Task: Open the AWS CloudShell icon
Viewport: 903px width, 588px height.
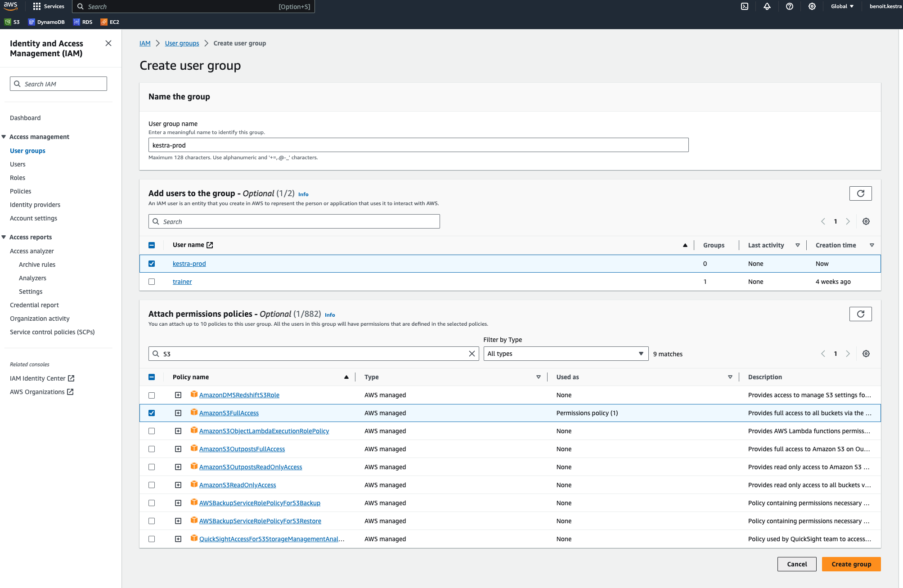Action: (x=745, y=6)
